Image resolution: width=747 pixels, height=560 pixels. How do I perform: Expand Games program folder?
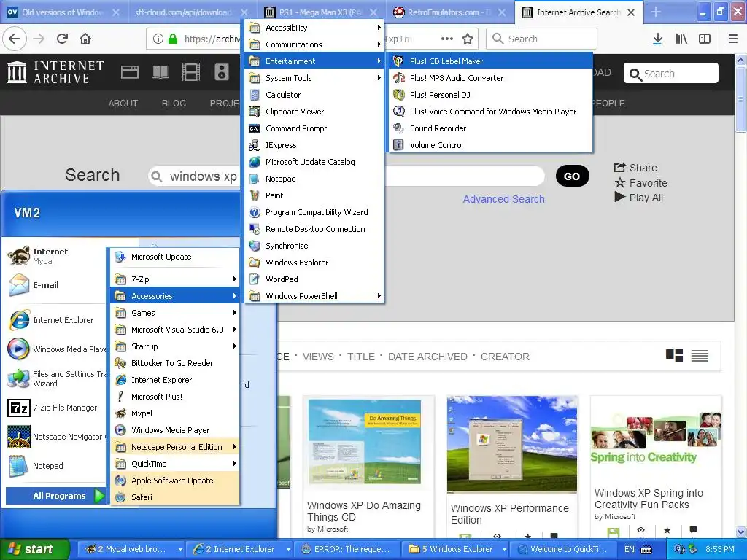(x=175, y=313)
